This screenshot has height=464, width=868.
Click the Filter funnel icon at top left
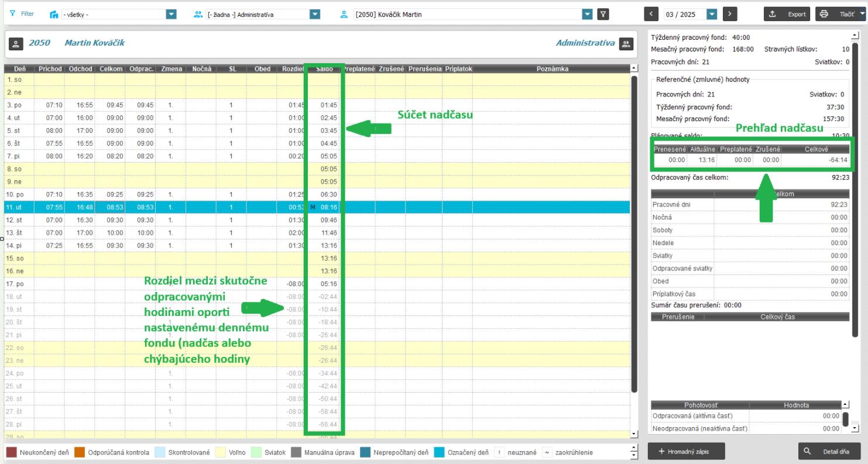click(13, 14)
